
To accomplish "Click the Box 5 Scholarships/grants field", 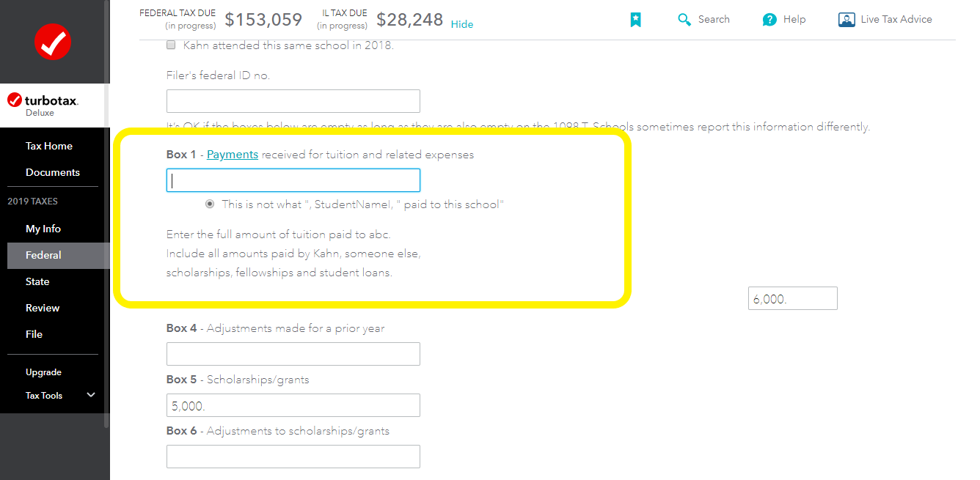I will click(293, 405).
